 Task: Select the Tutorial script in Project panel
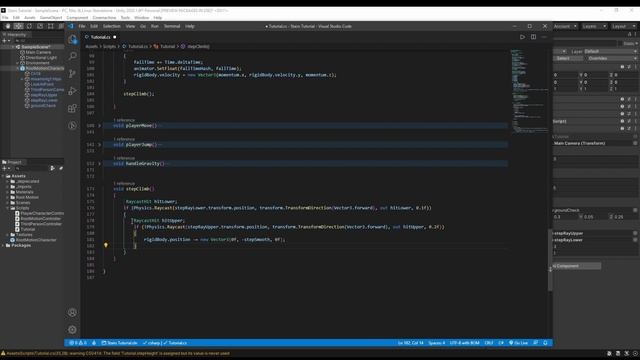(x=28, y=229)
